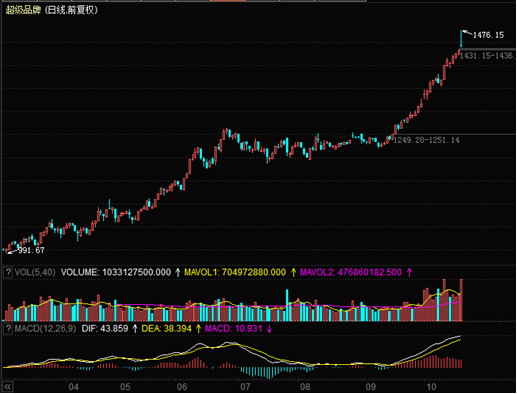Click the 1249.28-1251.14 gap label
Screen dimensions: 517x394
tap(427, 140)
